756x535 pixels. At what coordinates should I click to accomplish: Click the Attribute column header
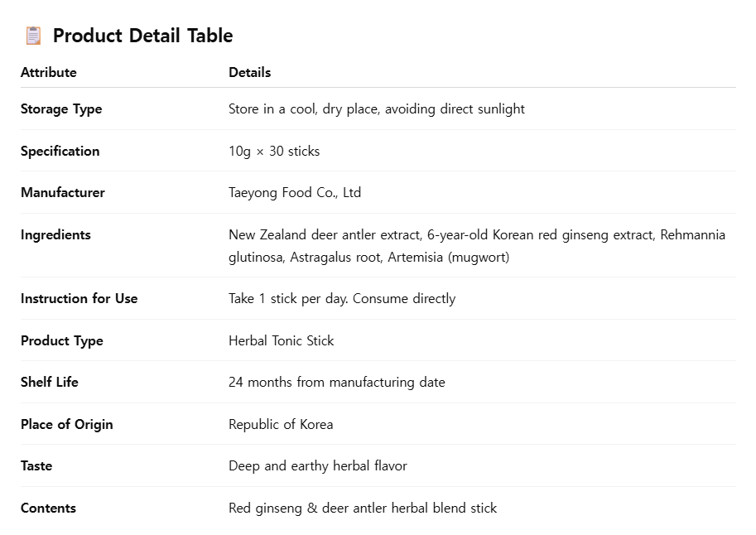click(x=48, y=72)
